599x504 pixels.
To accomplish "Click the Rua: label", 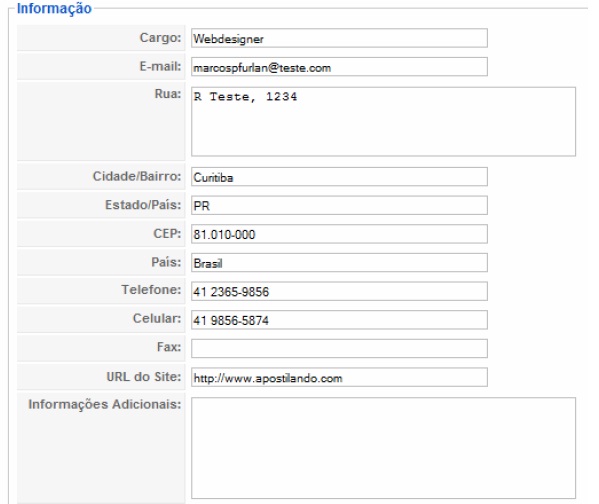I will point(168,94).
